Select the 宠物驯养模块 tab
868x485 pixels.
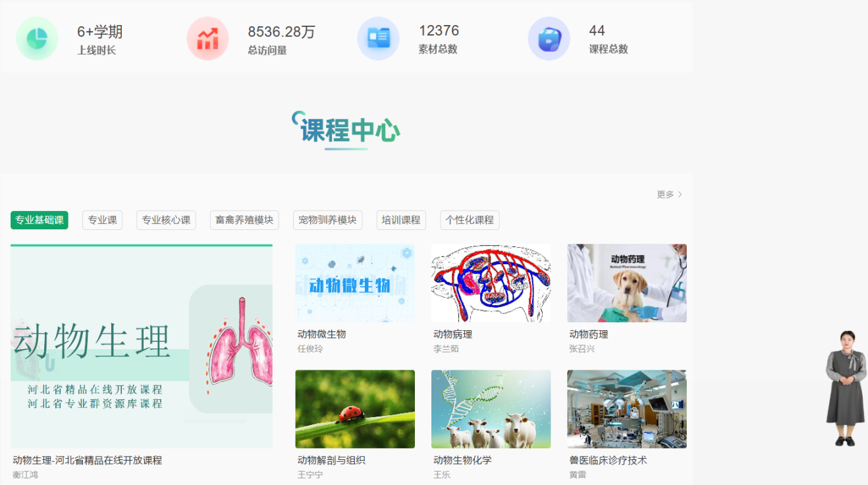[327, 220]
